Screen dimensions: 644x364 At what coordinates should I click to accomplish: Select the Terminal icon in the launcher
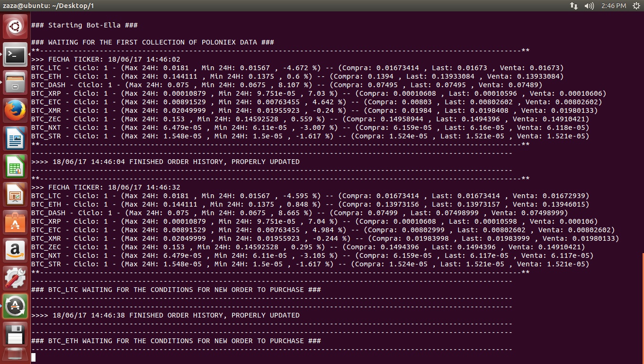pos(16,55)
